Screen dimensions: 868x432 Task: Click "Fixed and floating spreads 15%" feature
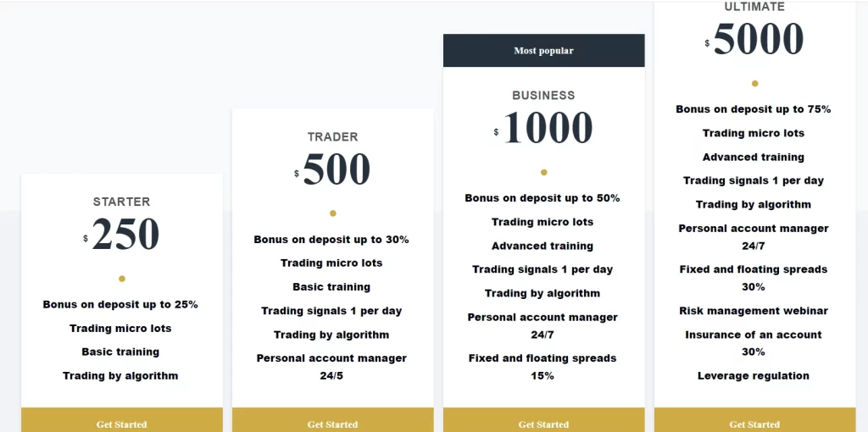542,366
